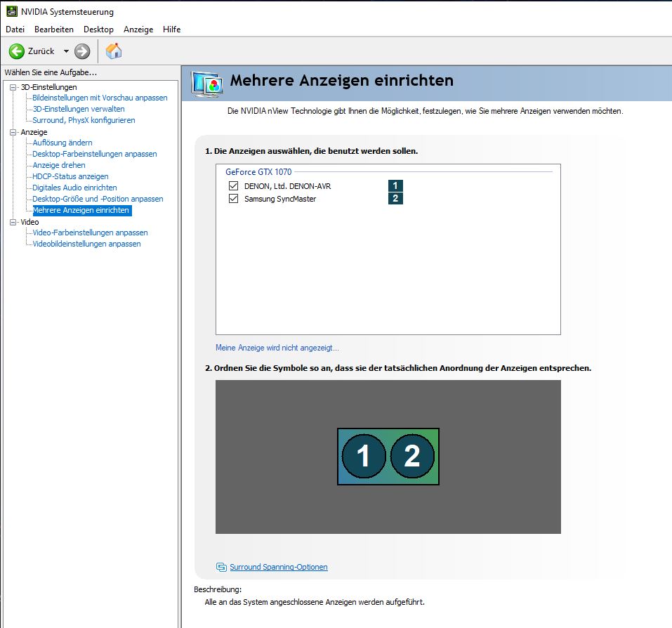Go to the home page via house icon
Image resolution: width=672 pixels, height=628 pixels.
(114, 51)
